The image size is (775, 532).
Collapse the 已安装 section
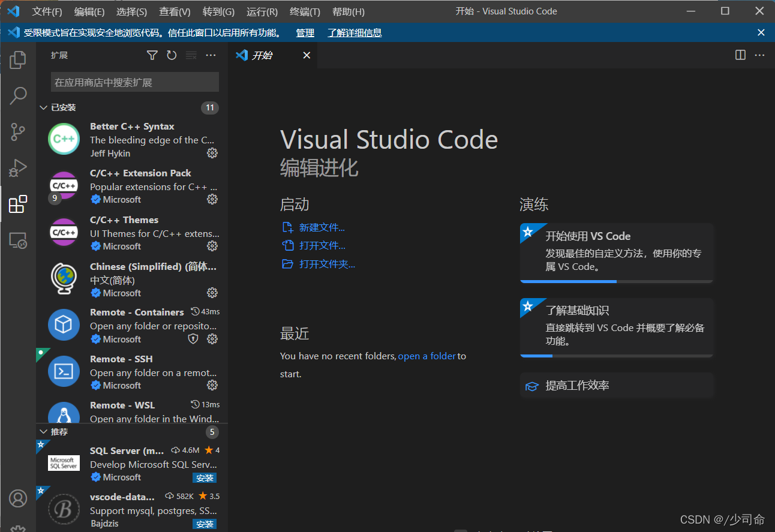(43, 108)
